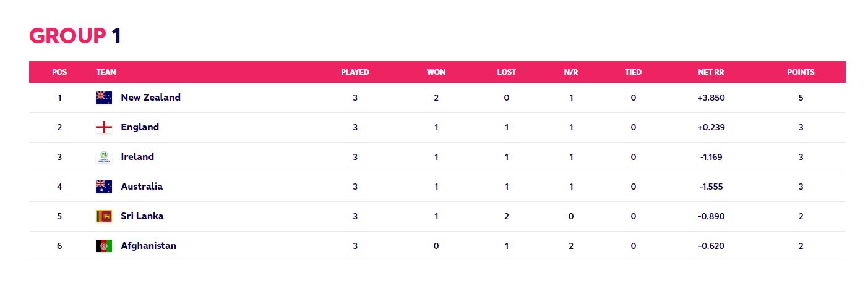Click the Australia flag icon
The width and height of the screenshot is (868, 286).
click(x=104, y=187)
